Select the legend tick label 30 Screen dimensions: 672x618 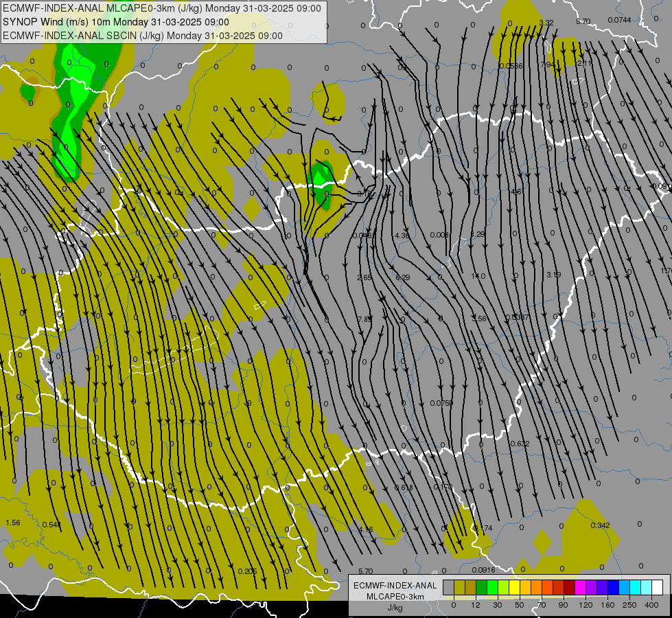(x=497, y=605)
